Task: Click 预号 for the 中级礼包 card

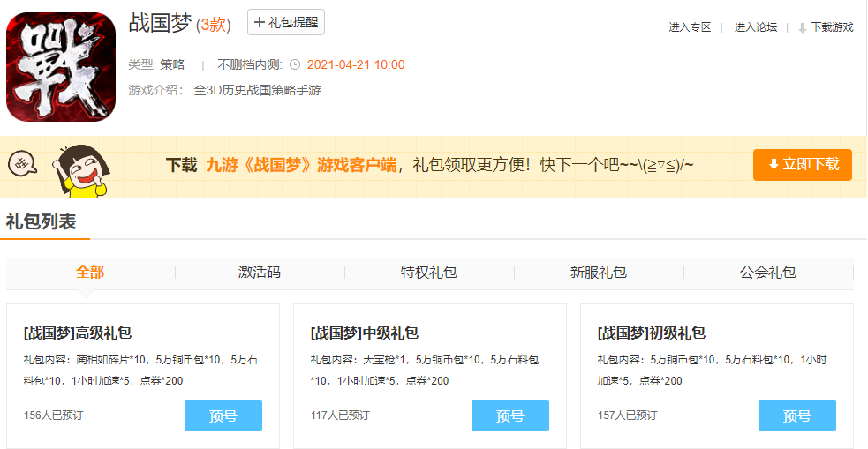Action: [x=510, y=415]
